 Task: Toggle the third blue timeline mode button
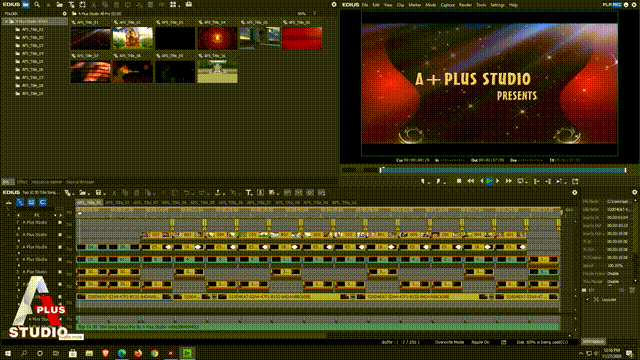point(43,202)
